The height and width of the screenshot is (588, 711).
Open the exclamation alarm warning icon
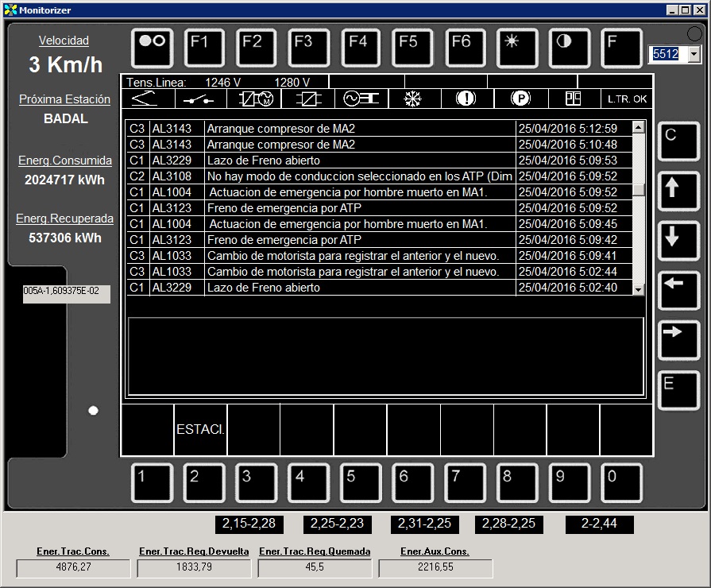point(466,99)
